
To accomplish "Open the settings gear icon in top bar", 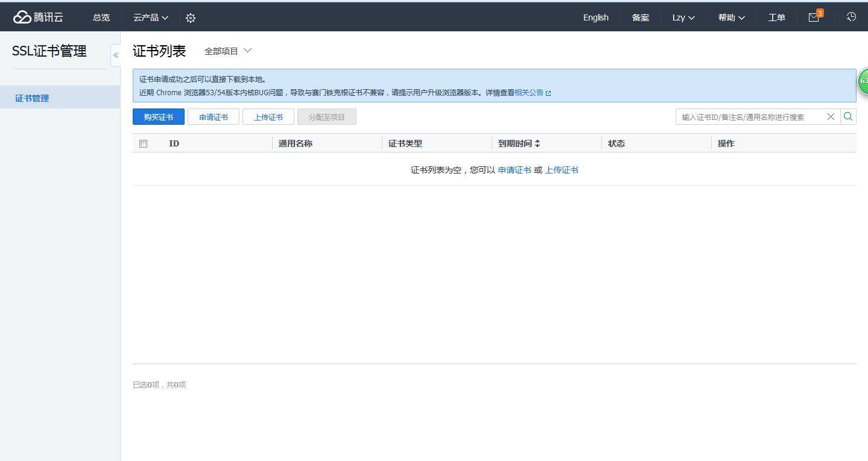I will tap(191, 18).
